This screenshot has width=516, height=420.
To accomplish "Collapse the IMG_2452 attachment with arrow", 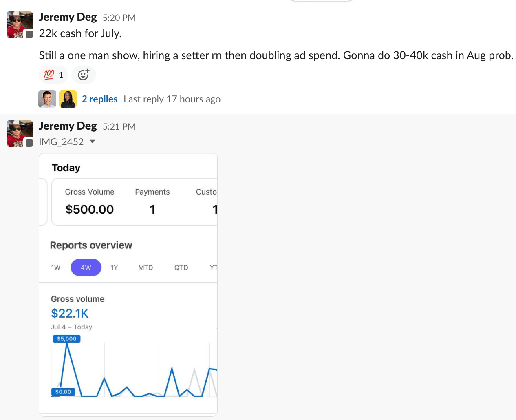I will click(93, 141).
